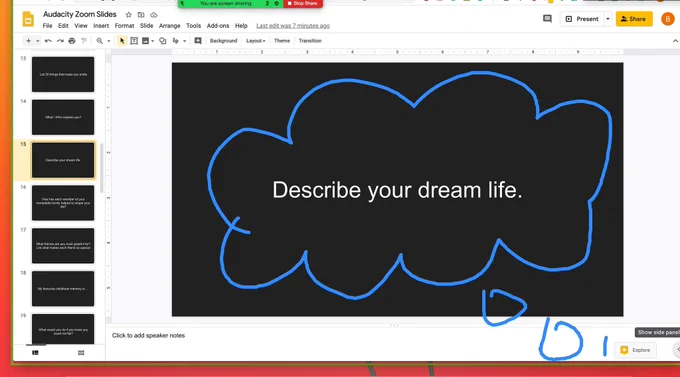Collapse the toolbar with the caret arrow

click(675, 41)
